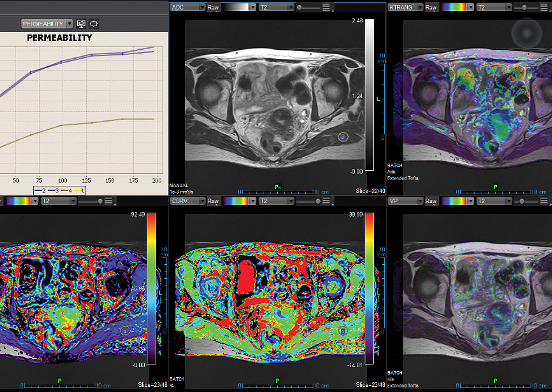552x392 pixels.
Task: Toggle Raw display in the VP viewport
Action: pyautogui.click(x=431, y=201)
